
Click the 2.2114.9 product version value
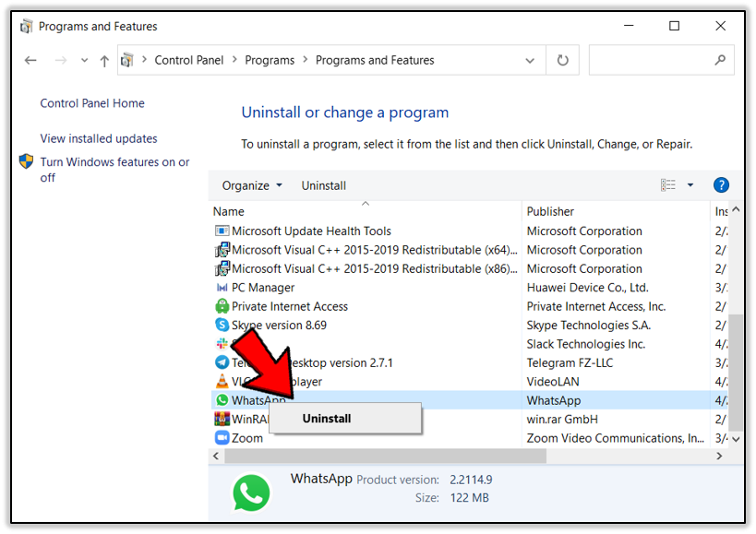pos(471,480)
